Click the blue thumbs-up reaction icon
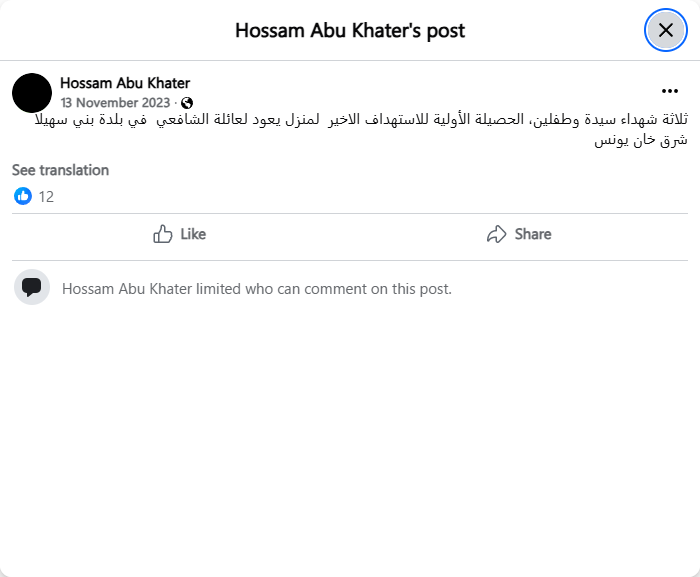Image resolution: width=700 pixels, height=577 pixels. click(x=23, y=196)
